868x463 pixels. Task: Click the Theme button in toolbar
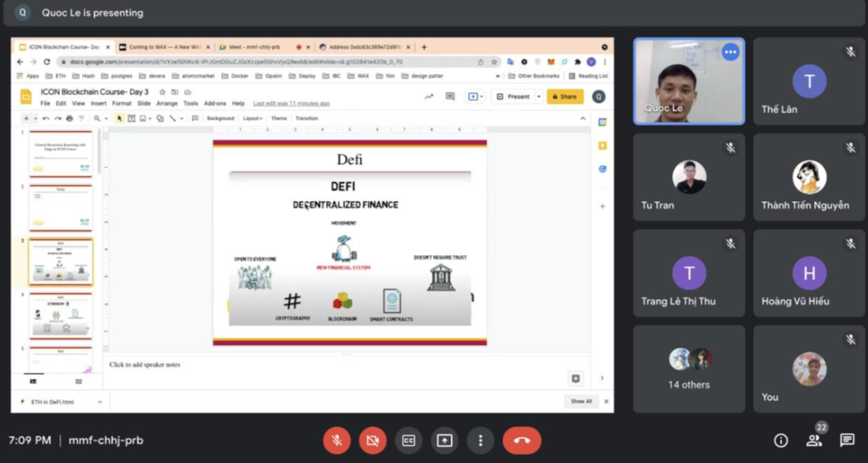pyautogui.click(x=278, y=118)
